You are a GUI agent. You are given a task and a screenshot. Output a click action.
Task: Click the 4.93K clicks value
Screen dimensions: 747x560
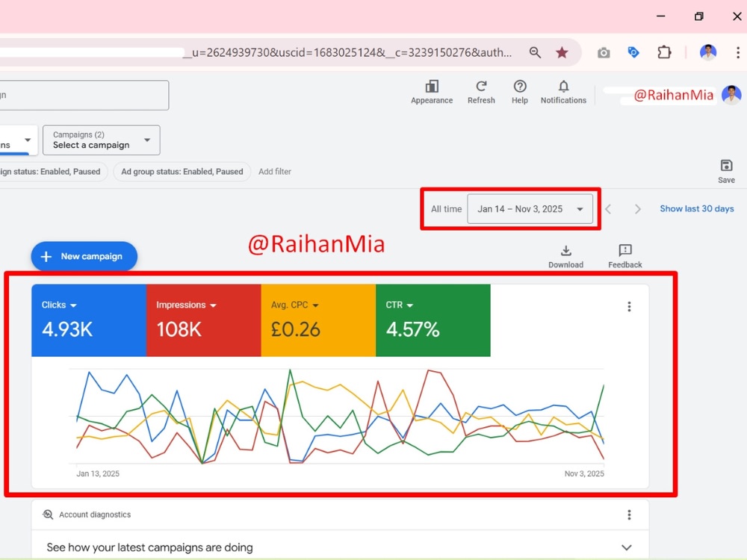(67, 329)
